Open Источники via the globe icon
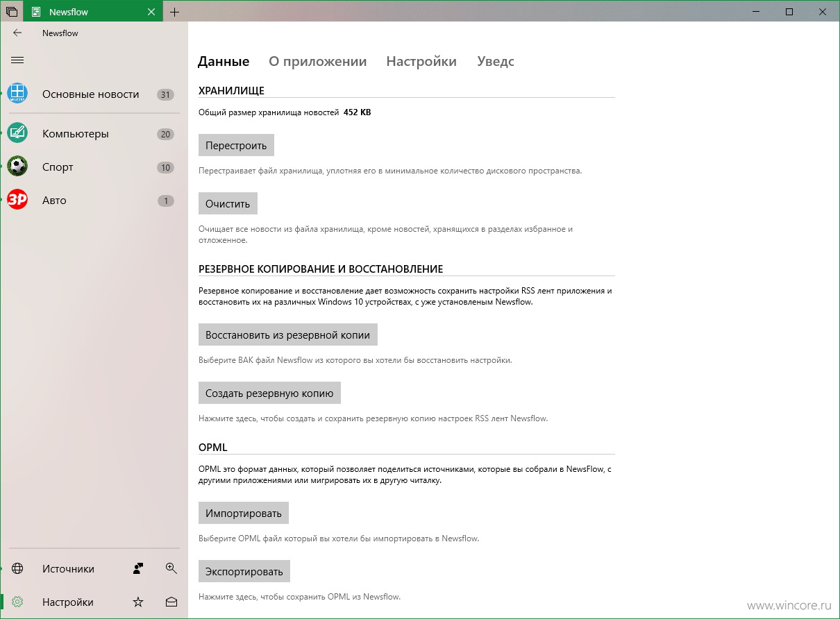The height and width of the screenshot is (619, 840). (x=17, y=568)
